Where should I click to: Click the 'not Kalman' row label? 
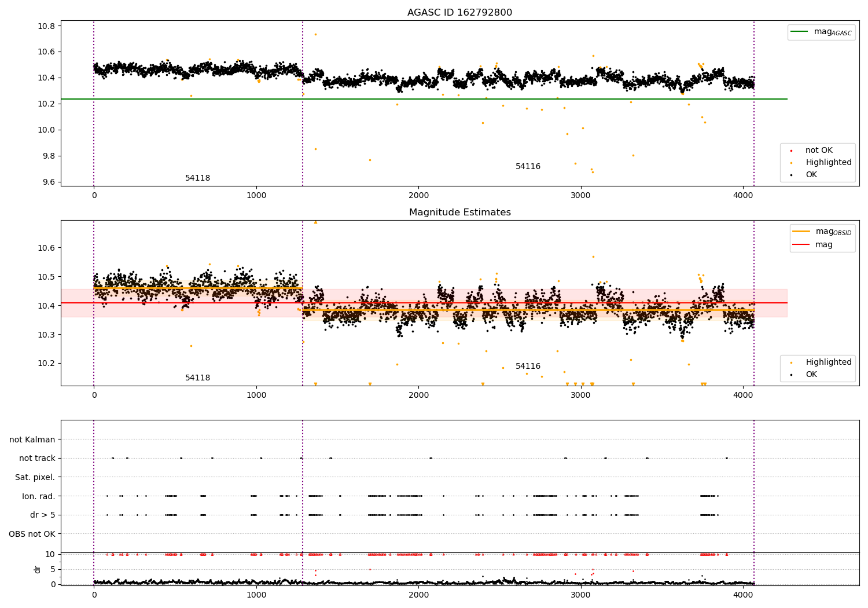click(32, 440)
